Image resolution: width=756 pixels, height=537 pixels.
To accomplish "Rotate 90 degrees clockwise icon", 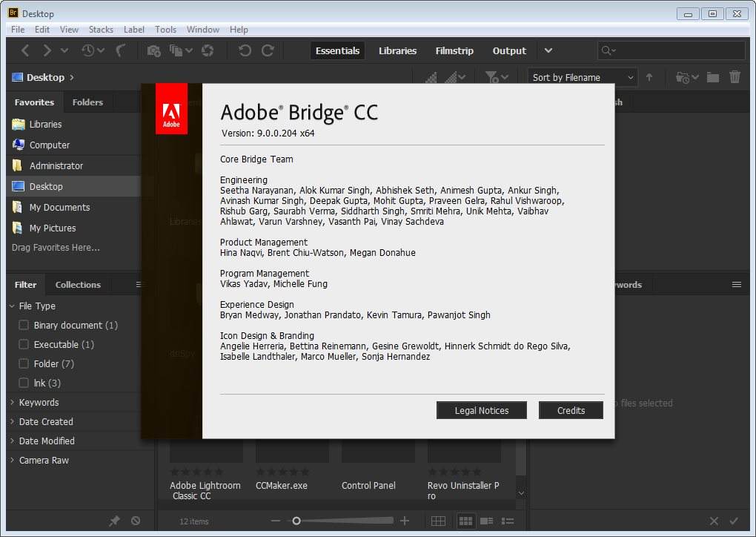I will tap(268, 50).
